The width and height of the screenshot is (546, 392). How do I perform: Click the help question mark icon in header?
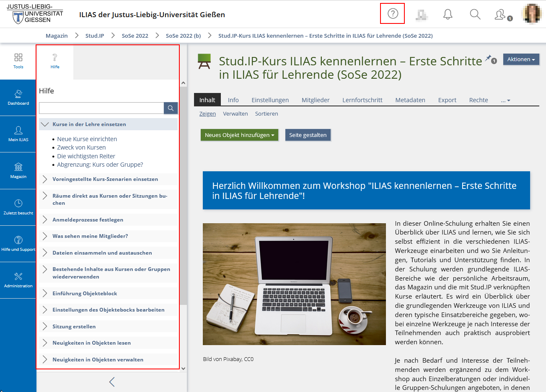393,14
